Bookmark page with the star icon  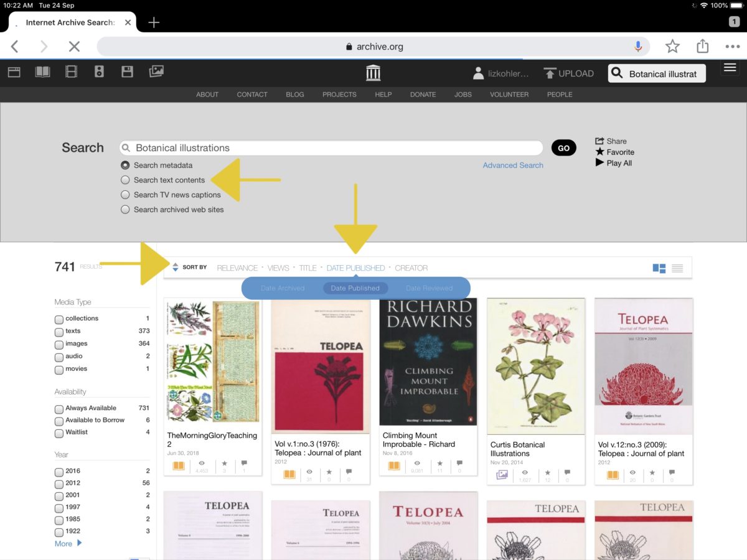click(672, 46)
